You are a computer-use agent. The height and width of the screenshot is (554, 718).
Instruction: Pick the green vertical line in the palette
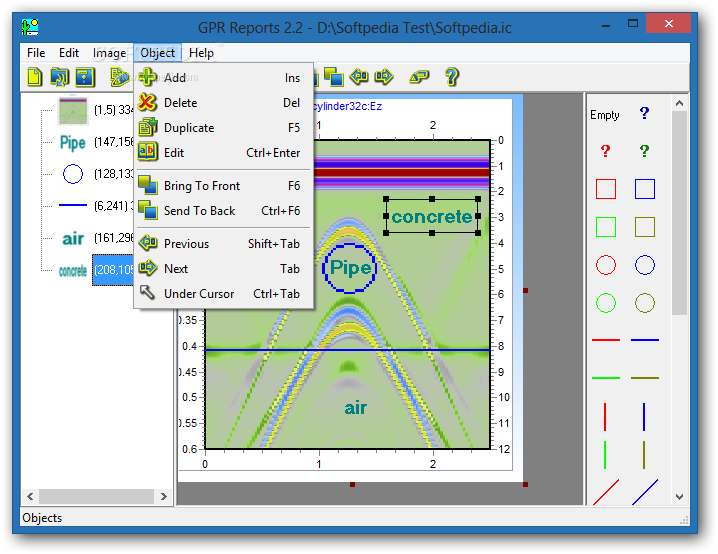[x=605, y=455]
